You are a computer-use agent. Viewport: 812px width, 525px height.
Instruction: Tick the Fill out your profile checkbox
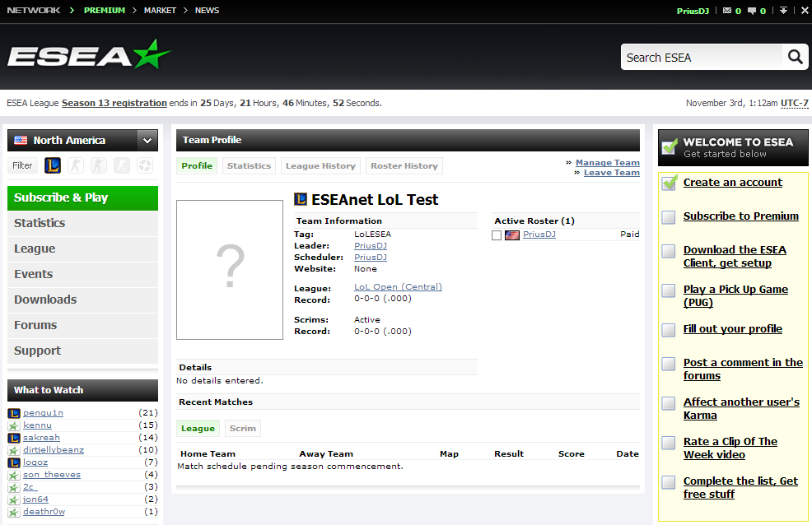(669, 330)
